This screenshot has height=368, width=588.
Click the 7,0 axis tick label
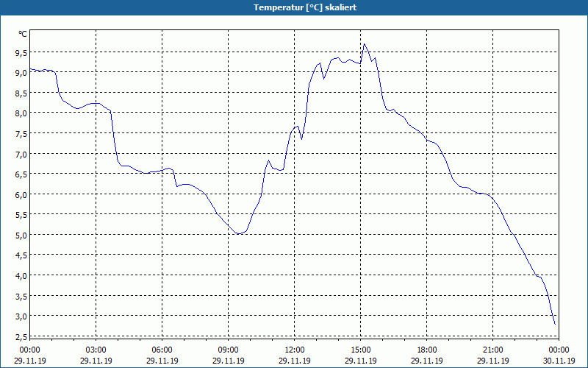21,154
